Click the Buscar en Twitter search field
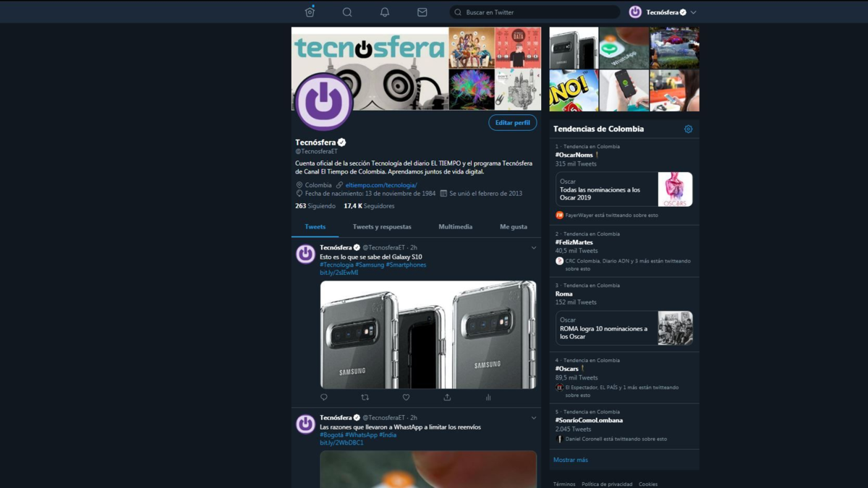The height and width of the screenshot is (488, 868). (x=539, y=12)
